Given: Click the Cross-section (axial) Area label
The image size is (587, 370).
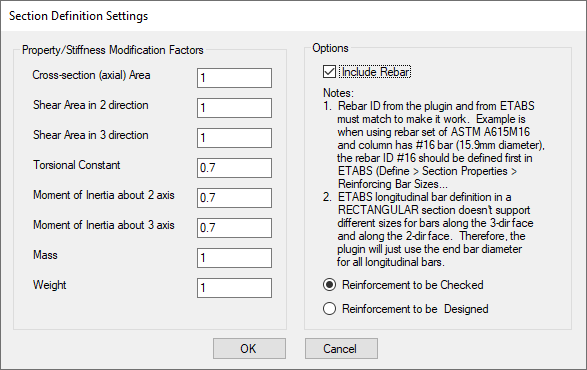Looking at the screenshot, I should pos(91,75).
